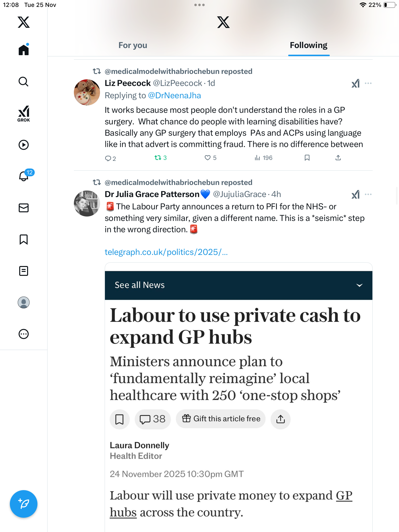Like Liz Peecock's post
Image resolution: width=399 pixels, height=532 pixels.
click(208, 158)
